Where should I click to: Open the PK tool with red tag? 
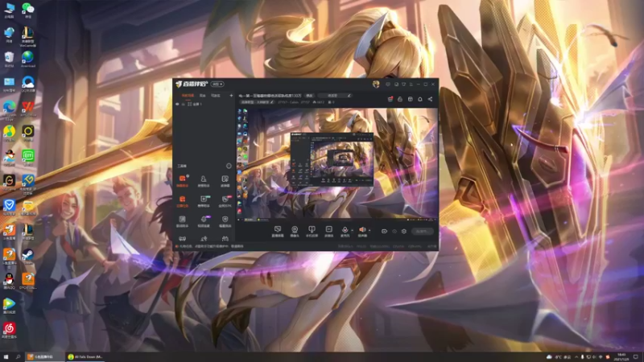pos(225,200)
